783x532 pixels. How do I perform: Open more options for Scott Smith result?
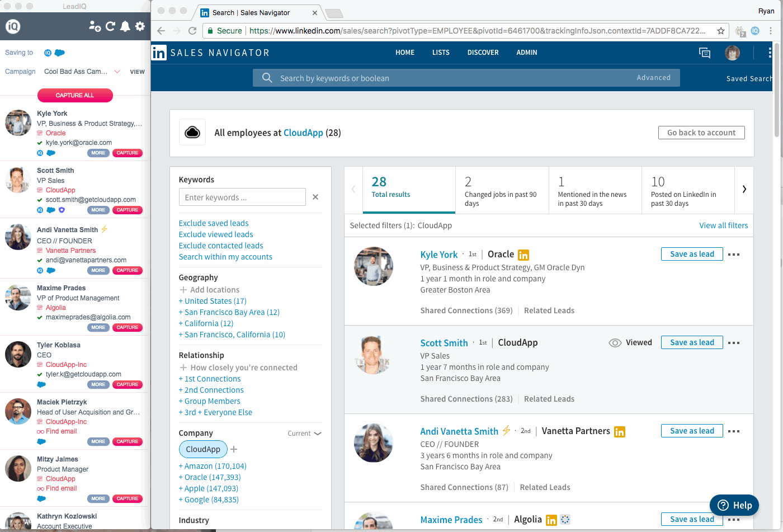tap(734, 342)
